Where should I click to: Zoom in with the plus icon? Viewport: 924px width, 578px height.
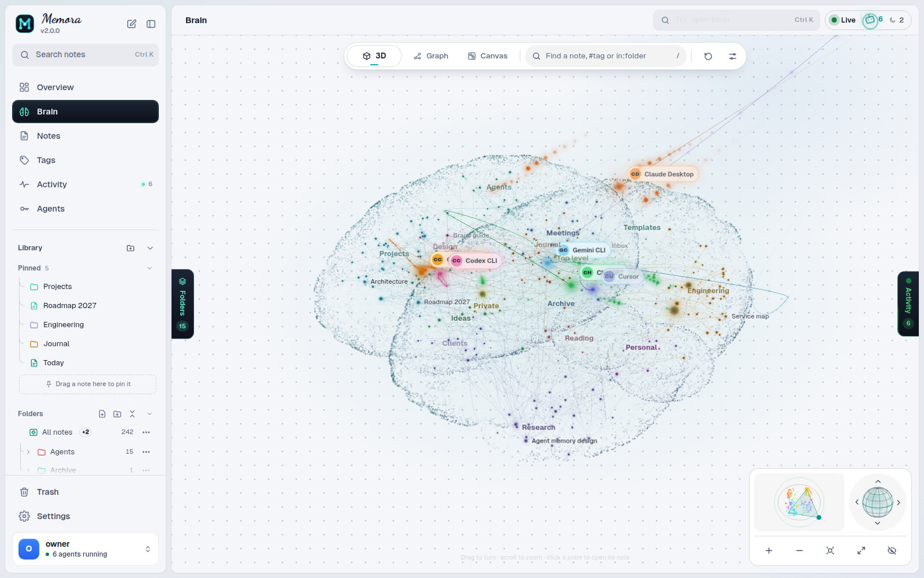click(769, 551)
